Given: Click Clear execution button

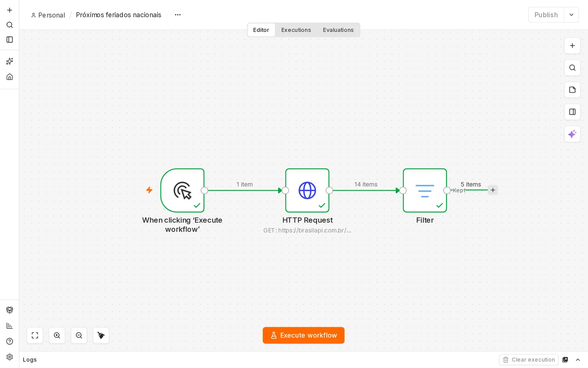Looking at the screenshot, I should (x=529, y=360).
